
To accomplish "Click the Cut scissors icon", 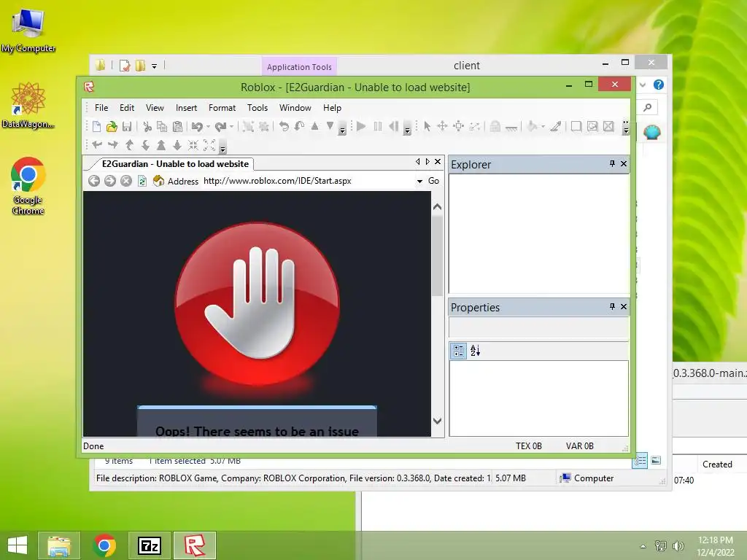I will coord(147,127).
